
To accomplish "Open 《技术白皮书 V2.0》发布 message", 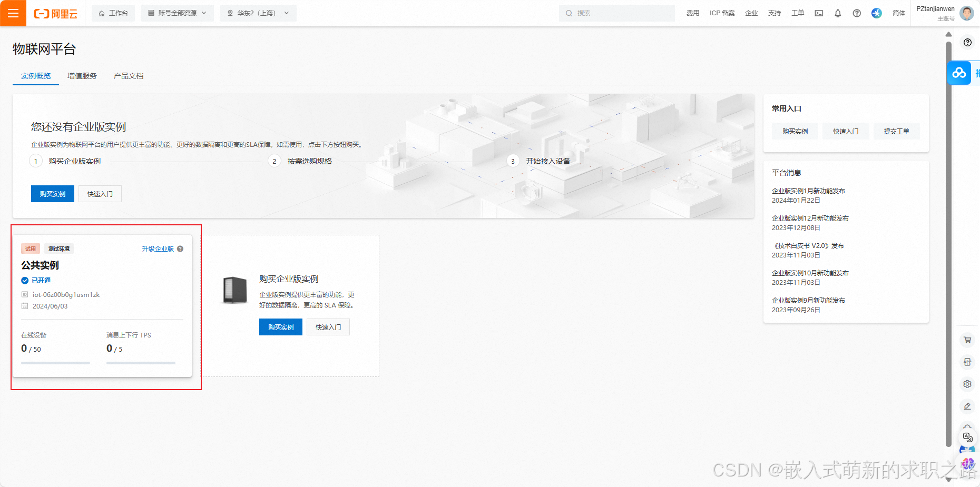I will [x=808, y=246].
